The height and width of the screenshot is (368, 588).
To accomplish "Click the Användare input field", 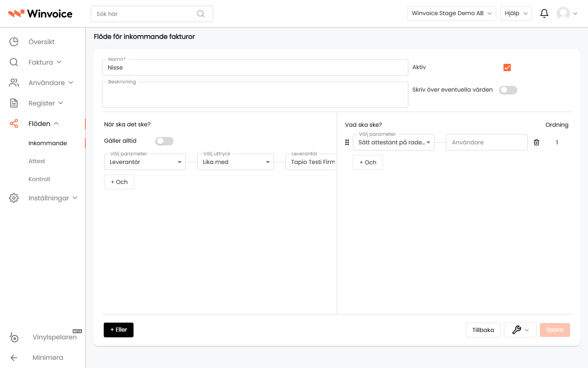I will (487, 142).
